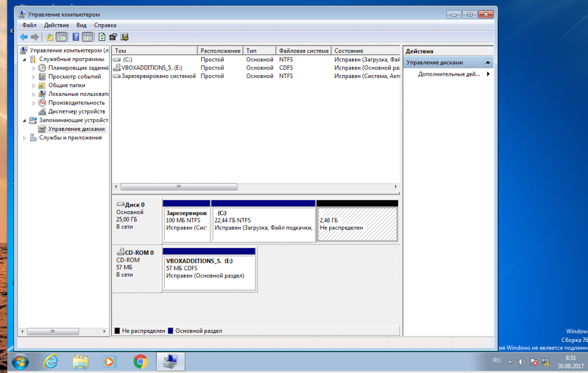Open the Действие menu
This screenshot has height=373, width=588.
(56, 25)
